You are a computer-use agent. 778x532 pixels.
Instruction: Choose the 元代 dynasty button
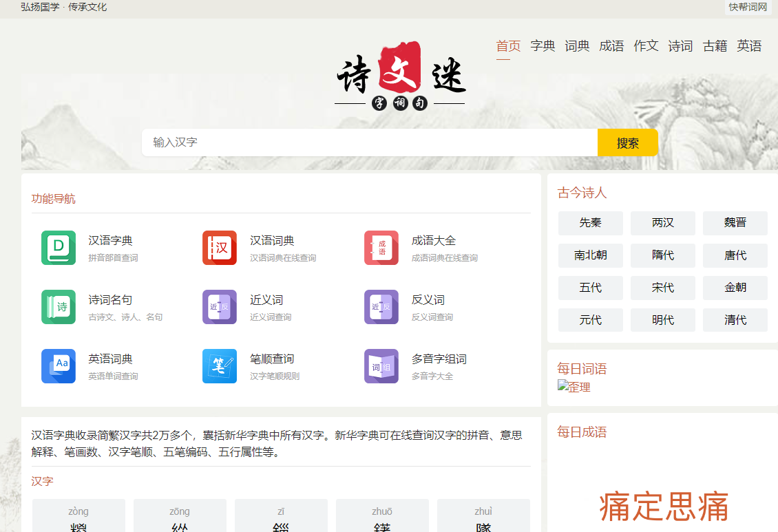[x=591, y=320]
